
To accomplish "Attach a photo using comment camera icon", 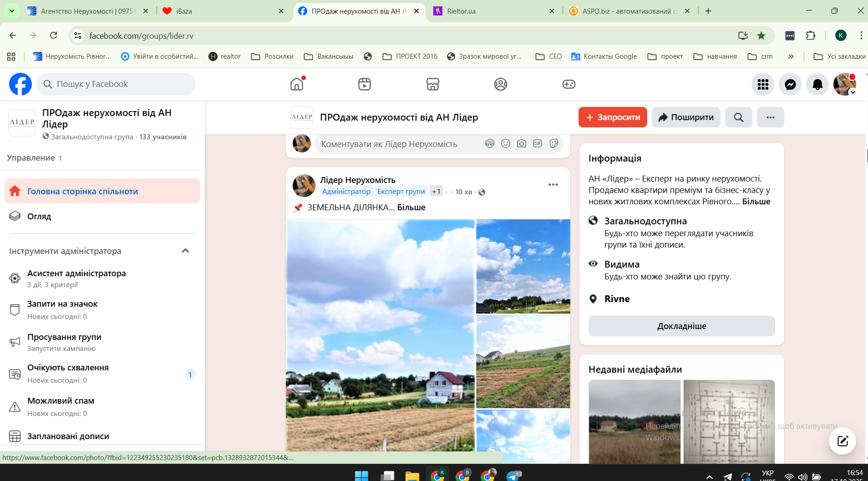I will [x=522, y=144].
